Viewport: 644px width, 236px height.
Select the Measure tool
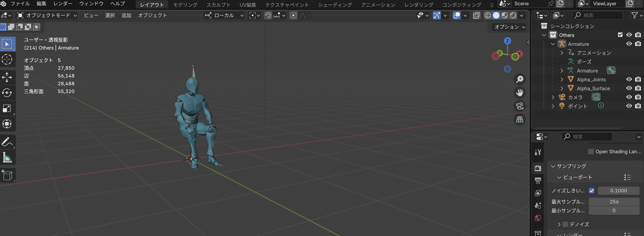pos(7,158)
